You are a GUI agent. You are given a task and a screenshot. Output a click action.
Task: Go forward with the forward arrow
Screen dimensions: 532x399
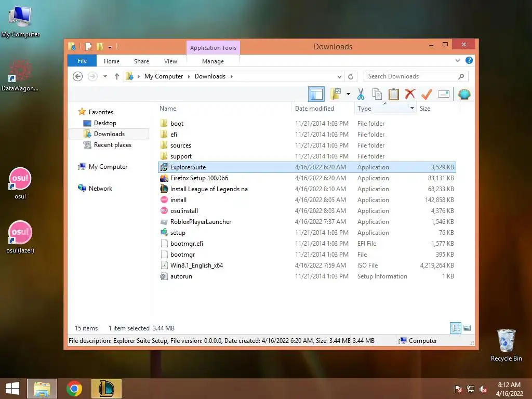pyautogui.click(x=92, y=76)
